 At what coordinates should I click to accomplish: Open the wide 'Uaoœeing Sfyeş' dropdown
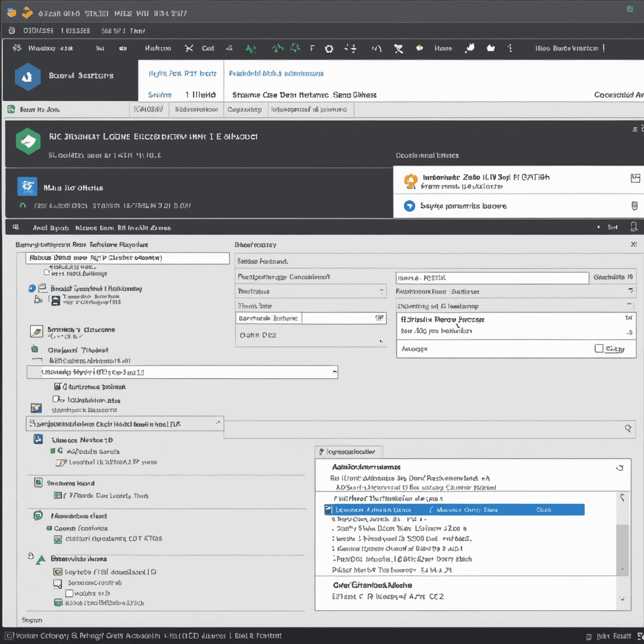pos(182,372)
